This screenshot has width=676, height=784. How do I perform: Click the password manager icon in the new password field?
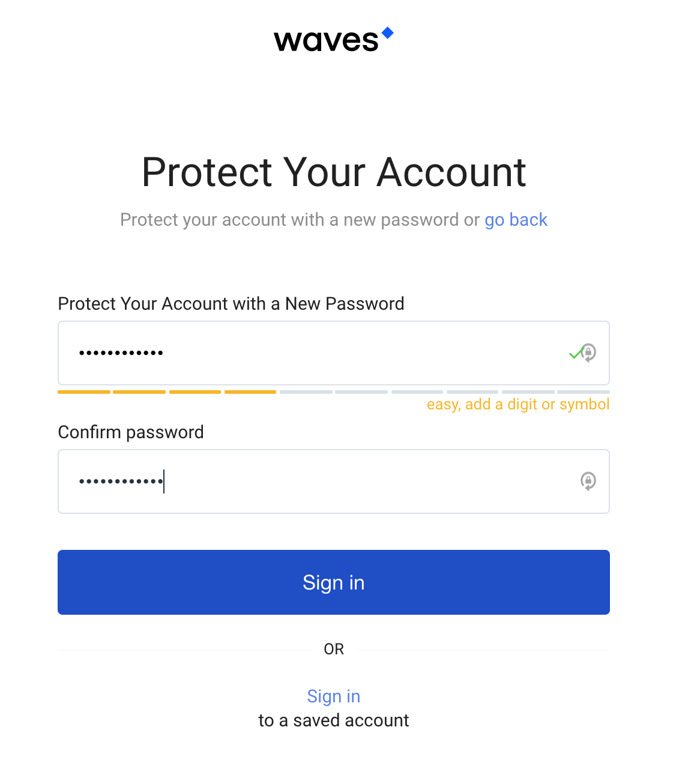589,352
